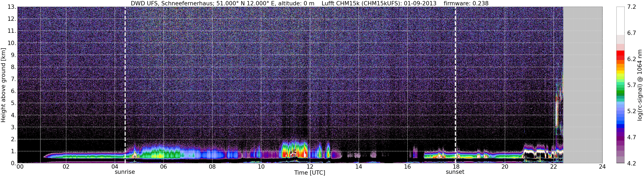The height and width of the screenshot is (177, 644).
Task: Click the time-axis tick label '16'
Action: pyautogui.click(x=407, y=167)
